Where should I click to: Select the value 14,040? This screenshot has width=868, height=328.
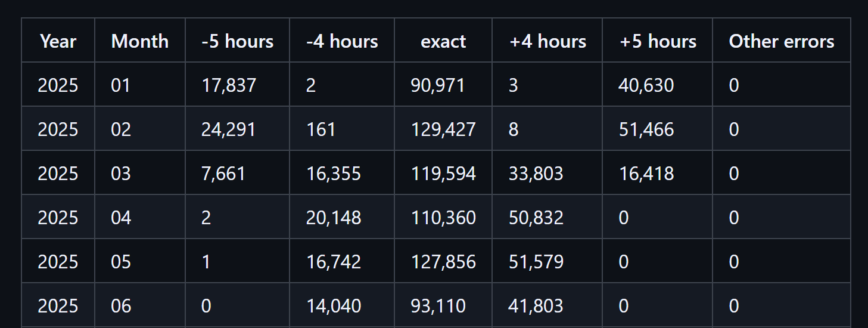click(x=333, y=306)
